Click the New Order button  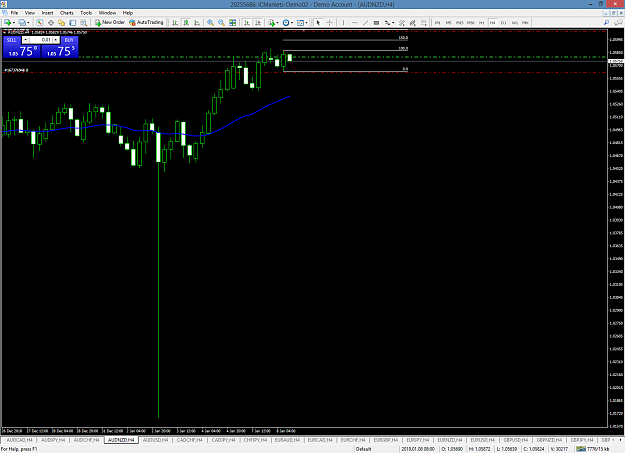click(110, 22)
